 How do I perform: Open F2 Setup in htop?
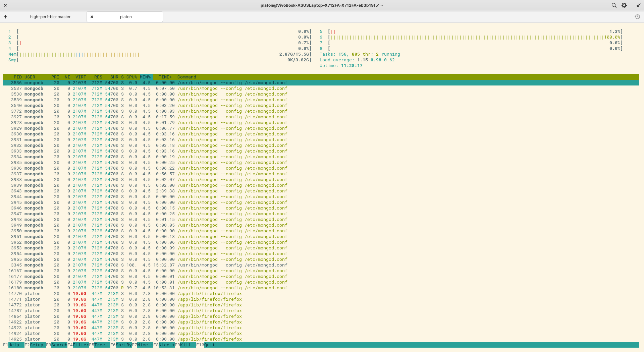(x=35, y=345)
